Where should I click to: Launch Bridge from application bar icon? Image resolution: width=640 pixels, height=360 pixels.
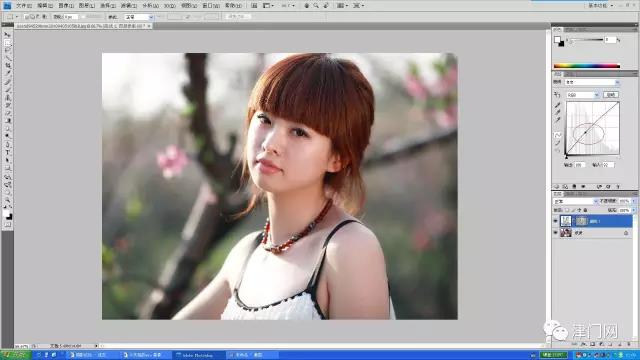(x=254, y=6)
